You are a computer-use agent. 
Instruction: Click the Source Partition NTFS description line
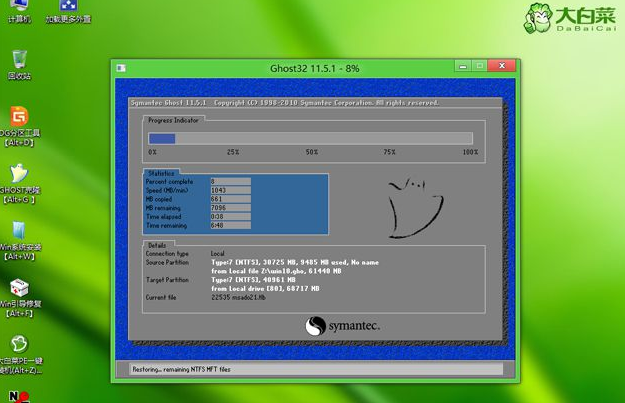click(x=295, y=262)
